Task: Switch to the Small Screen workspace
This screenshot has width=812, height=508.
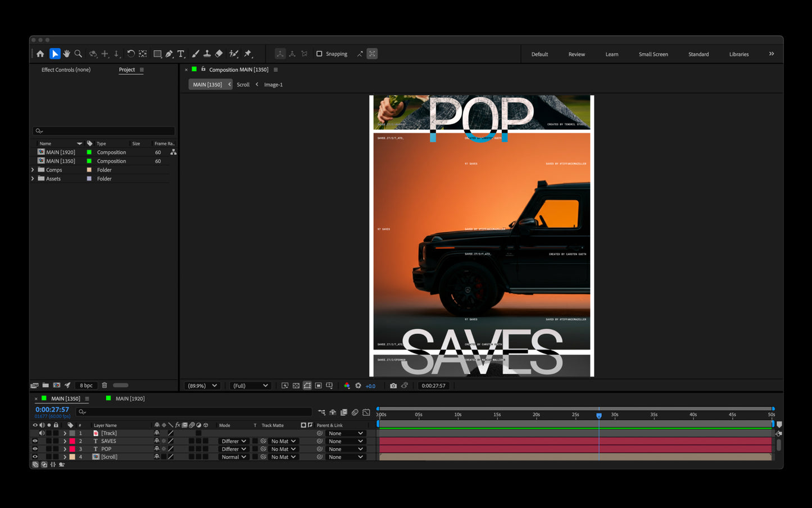Action: tap(654, 55)
